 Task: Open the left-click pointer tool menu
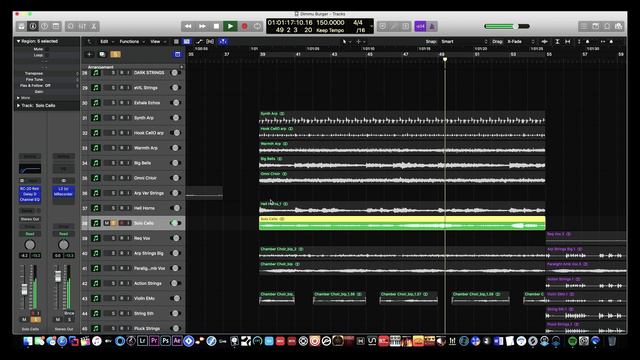[346, 42]
